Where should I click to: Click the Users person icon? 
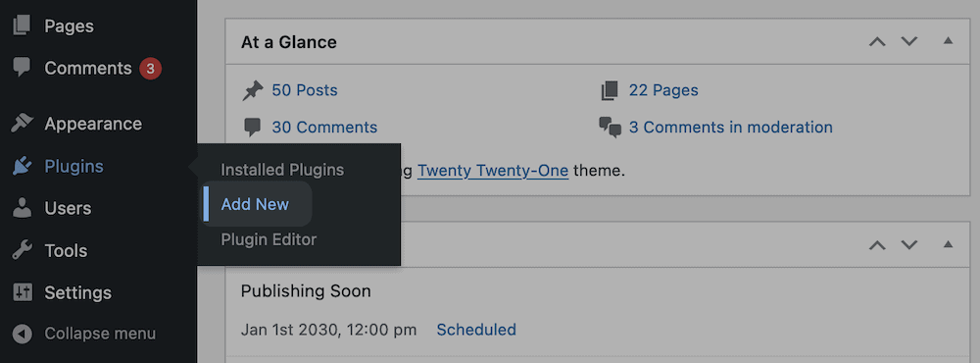(x=22, y=208)
